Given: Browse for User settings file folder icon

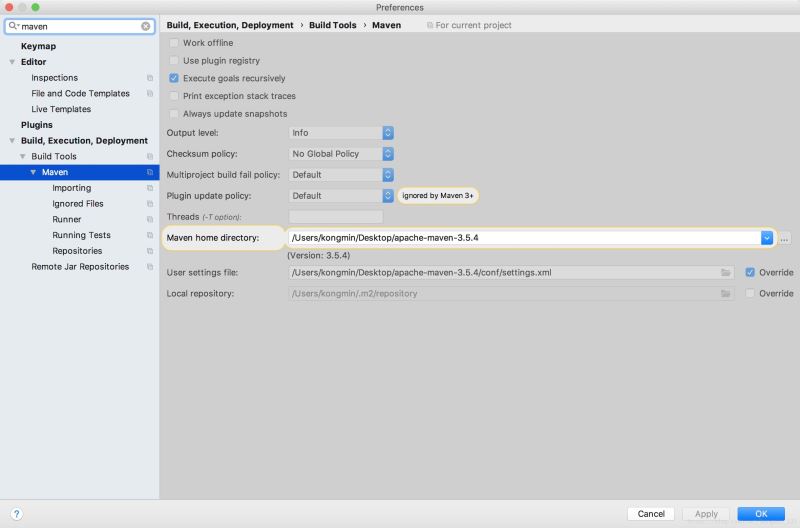Looking at the screenshot, I should pos(726,273).
